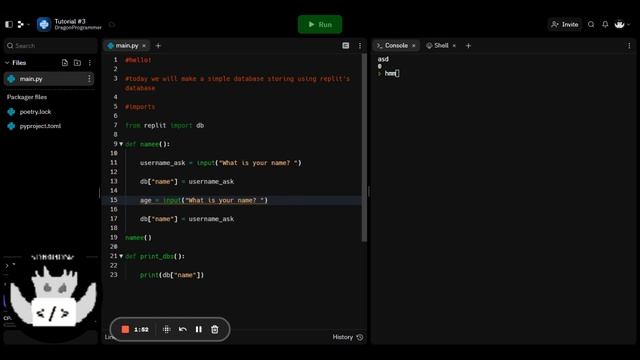640x360 pixels.
Task: Toggle the editor layout icon
Action: (x=346, y=46)
